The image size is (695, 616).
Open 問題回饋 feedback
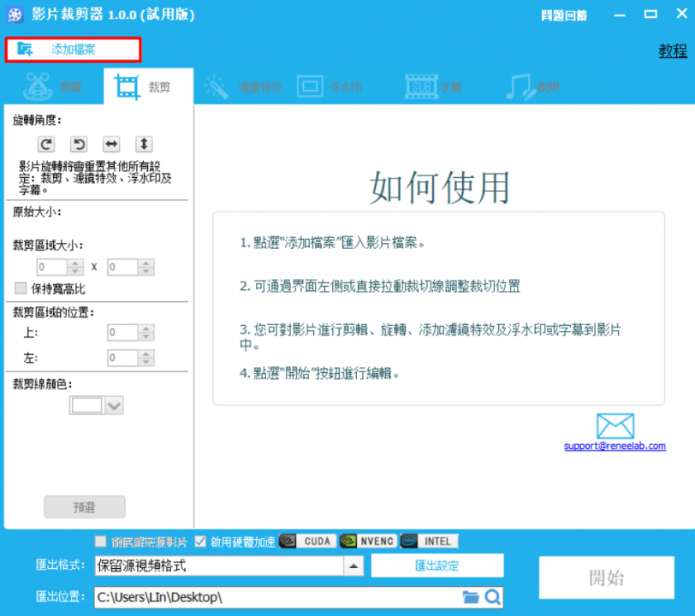click(564, 15)
